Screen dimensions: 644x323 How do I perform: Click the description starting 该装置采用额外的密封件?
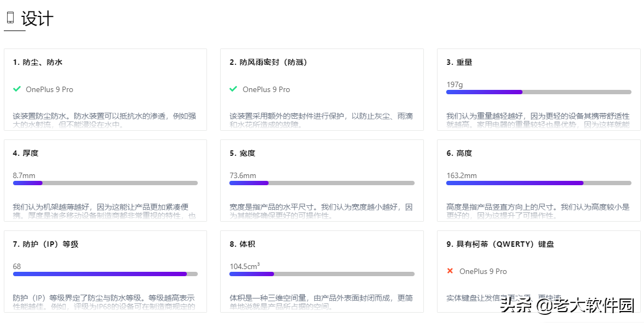click(x=321, y=120)
